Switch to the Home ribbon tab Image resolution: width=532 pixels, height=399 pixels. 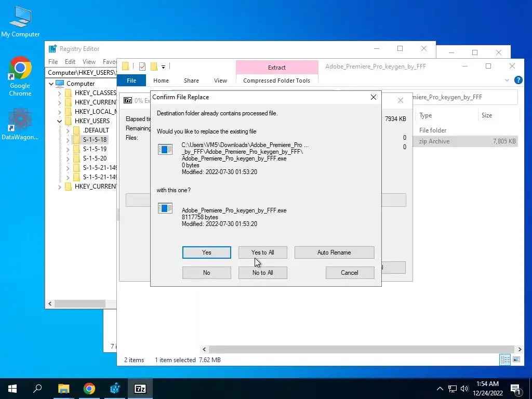coord(161,81)
